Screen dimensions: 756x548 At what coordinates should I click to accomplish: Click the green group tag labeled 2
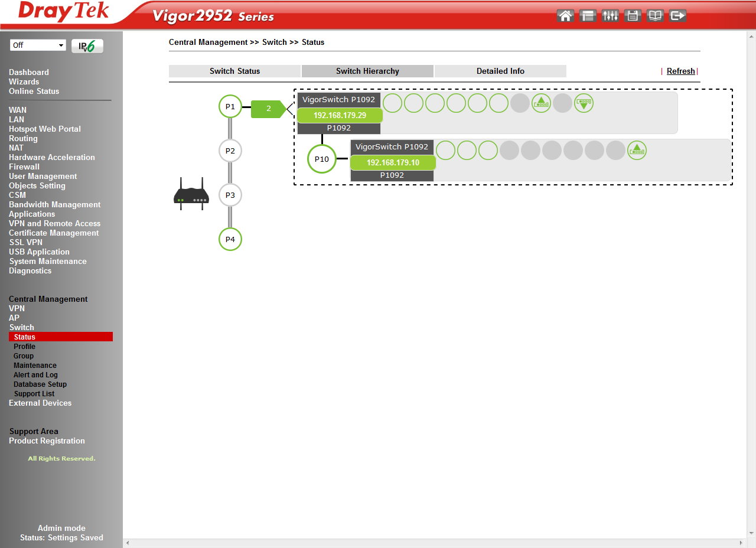(269, 109)
